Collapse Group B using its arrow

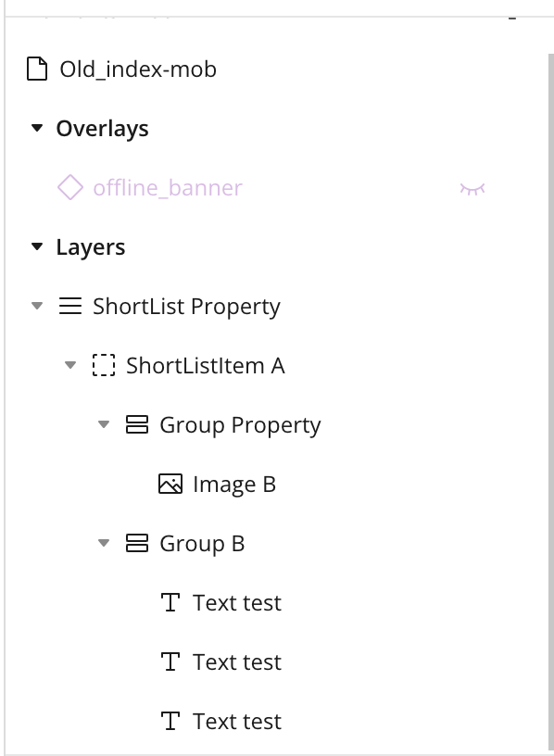[104, 543]
